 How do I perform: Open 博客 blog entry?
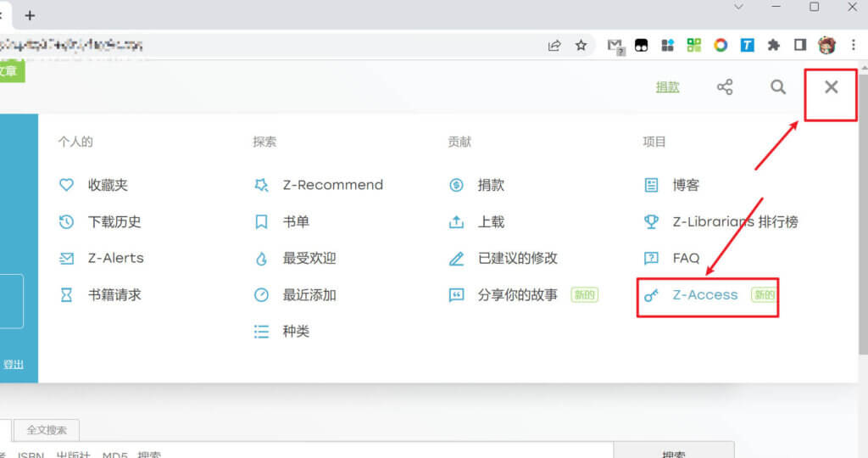[685, 185]
